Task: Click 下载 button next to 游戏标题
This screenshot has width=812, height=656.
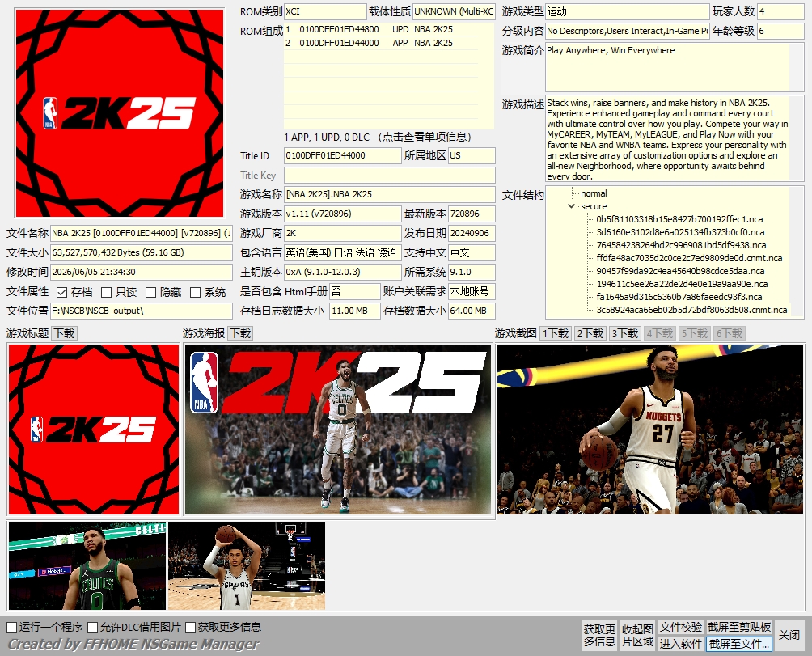Action: click(64, 333)
